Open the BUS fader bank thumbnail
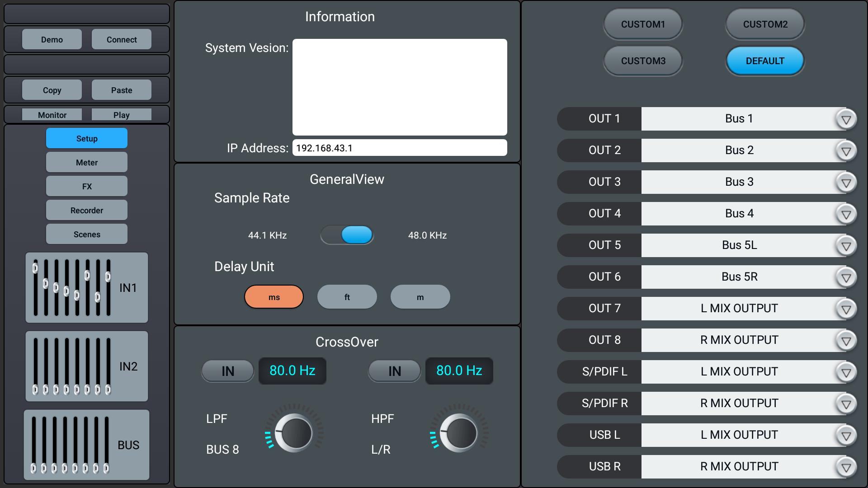Image resolution: width=868 pixels, height=488 pixels. (87, 445)
